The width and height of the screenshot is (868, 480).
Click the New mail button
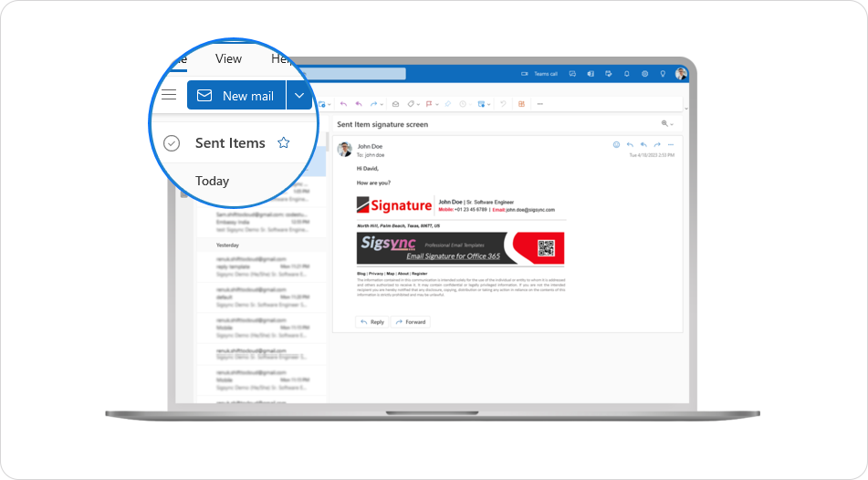236,96
